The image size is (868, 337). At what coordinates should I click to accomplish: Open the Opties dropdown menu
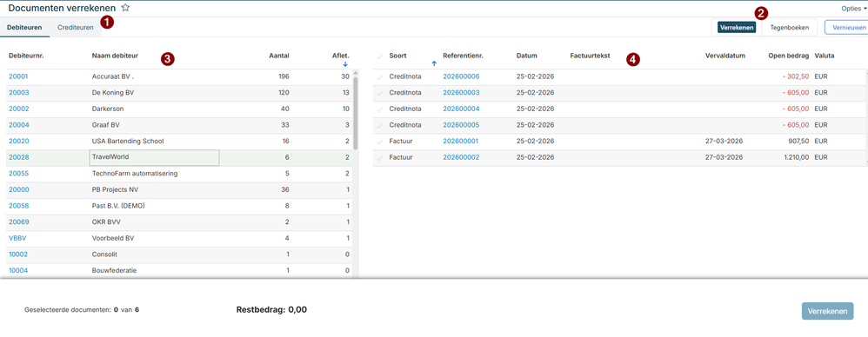click(853, 9)
